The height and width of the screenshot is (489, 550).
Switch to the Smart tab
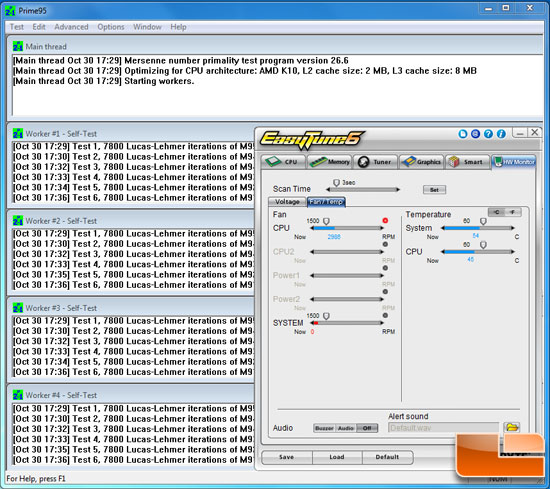(467, 162)
